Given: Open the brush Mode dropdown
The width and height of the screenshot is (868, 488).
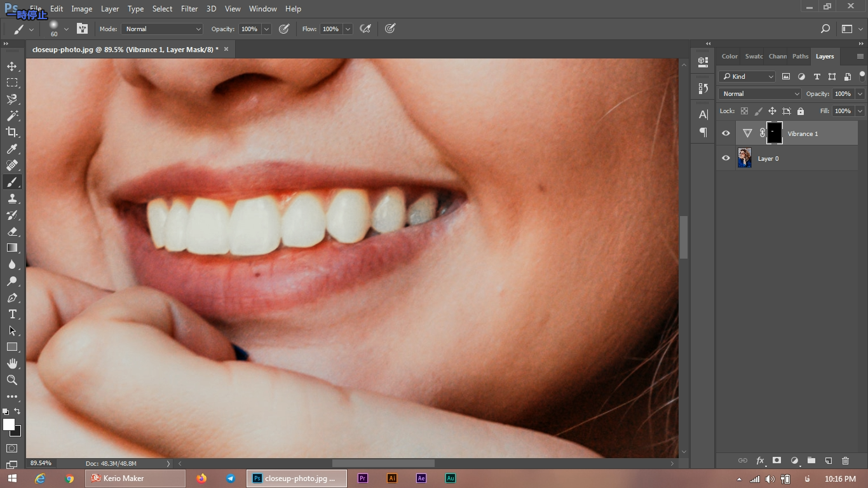Looking at the screenshot, I should [162, 29].
